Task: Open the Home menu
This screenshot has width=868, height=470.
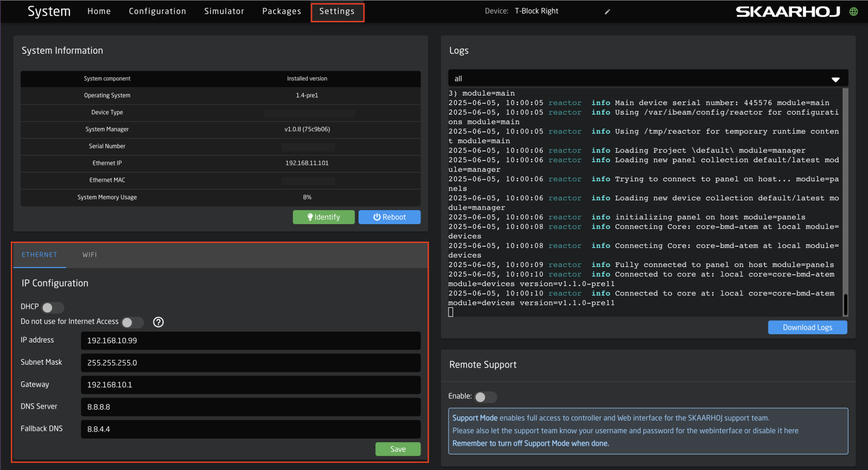Action: pos(99,11)
